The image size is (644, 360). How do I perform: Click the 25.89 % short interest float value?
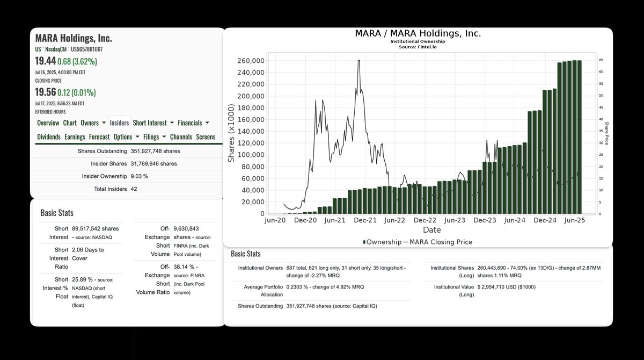(x=82, y=279)
